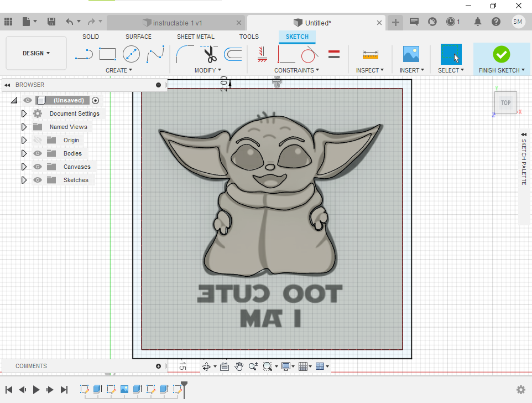
Task: Open the SM user profile button
Action: click(518, 22)
